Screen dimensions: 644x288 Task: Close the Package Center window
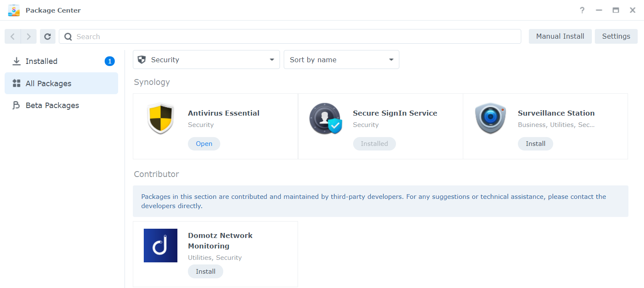[x=633, y=10]
